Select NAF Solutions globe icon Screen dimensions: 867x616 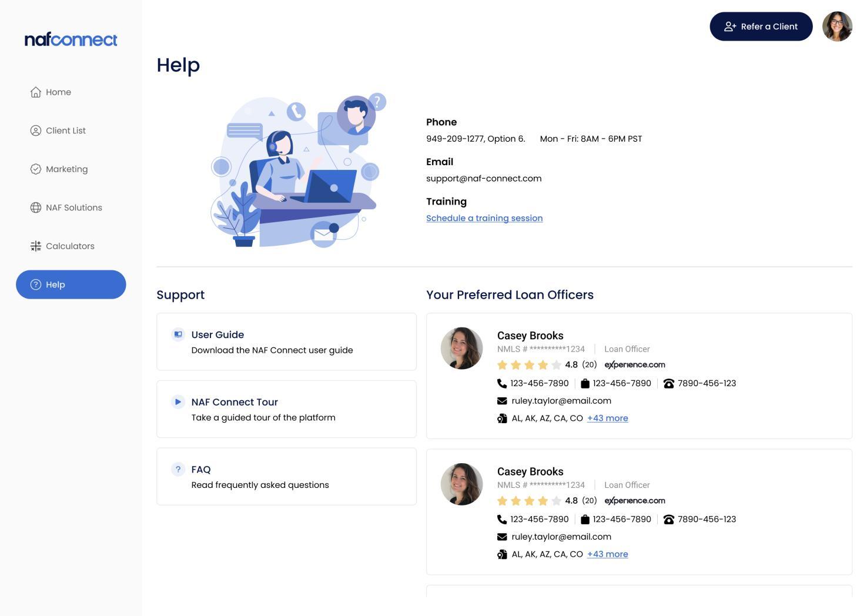[x=36, y=207]
